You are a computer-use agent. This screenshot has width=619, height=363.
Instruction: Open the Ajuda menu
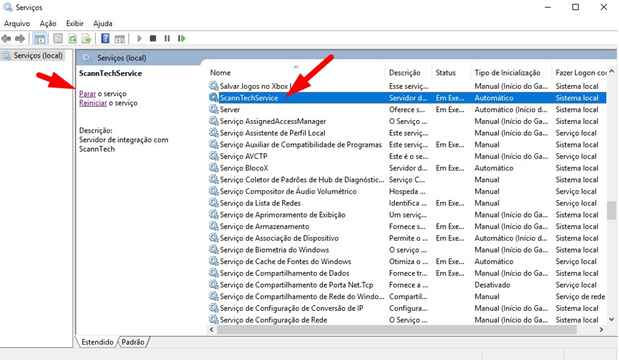pyautogui.click(x=103, y=24)
